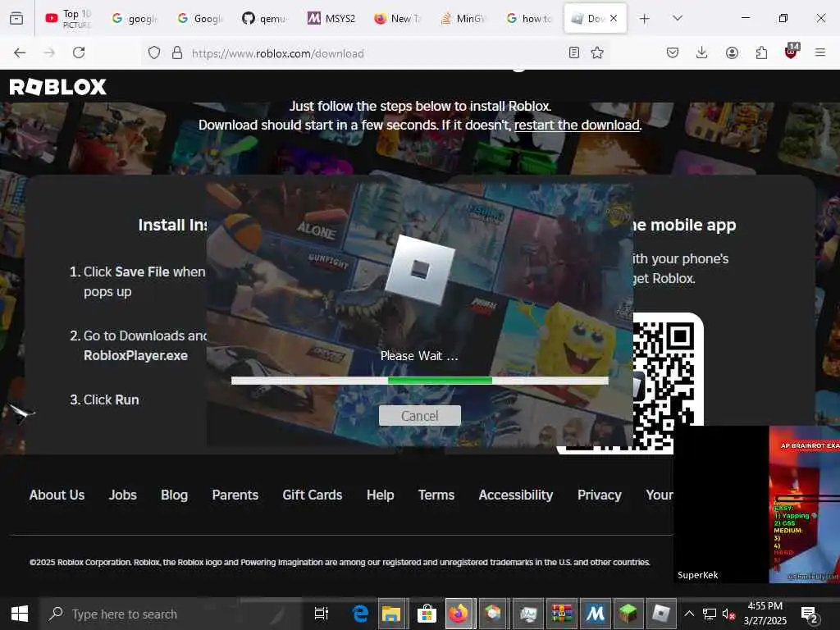The width and height of the screenshot is (840, 630).
Task: Open the About Us footer link
Action: pos(57,495)
